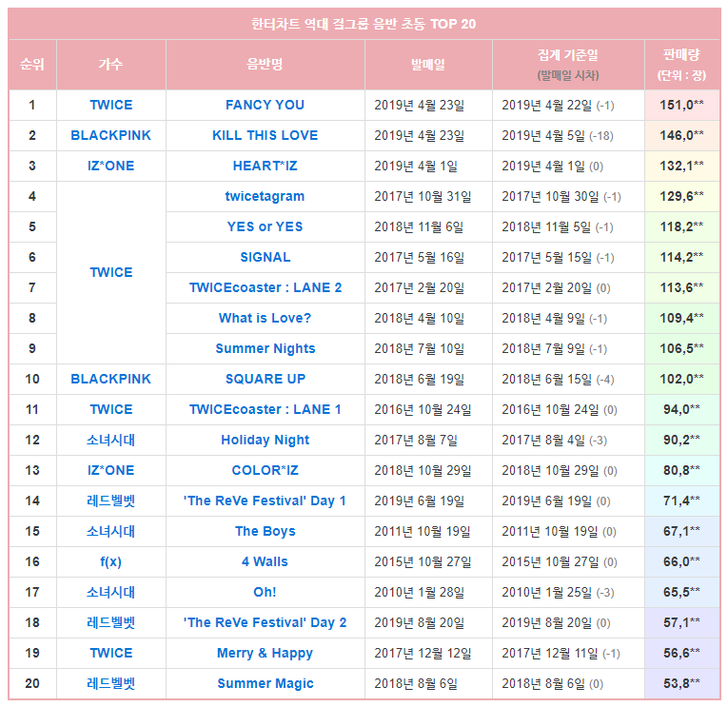Open the TWICE link in rank 1 row
This screenshot has height=707, width=728.
tap(111, 105)
